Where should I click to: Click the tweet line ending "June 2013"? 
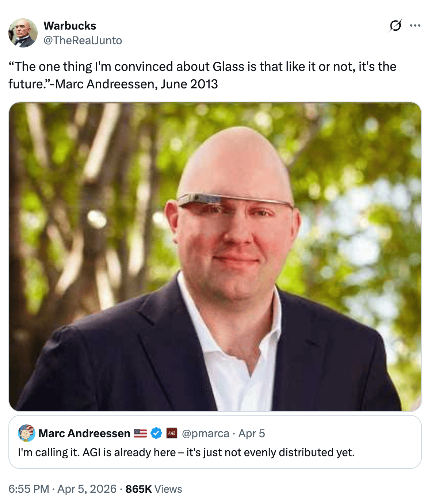point(113,84)
